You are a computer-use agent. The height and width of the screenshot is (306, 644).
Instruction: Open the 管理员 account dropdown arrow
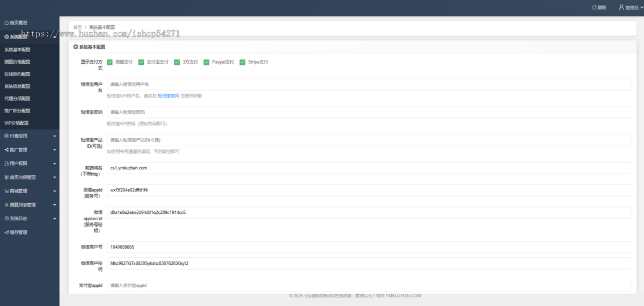[x=641, y=8]
